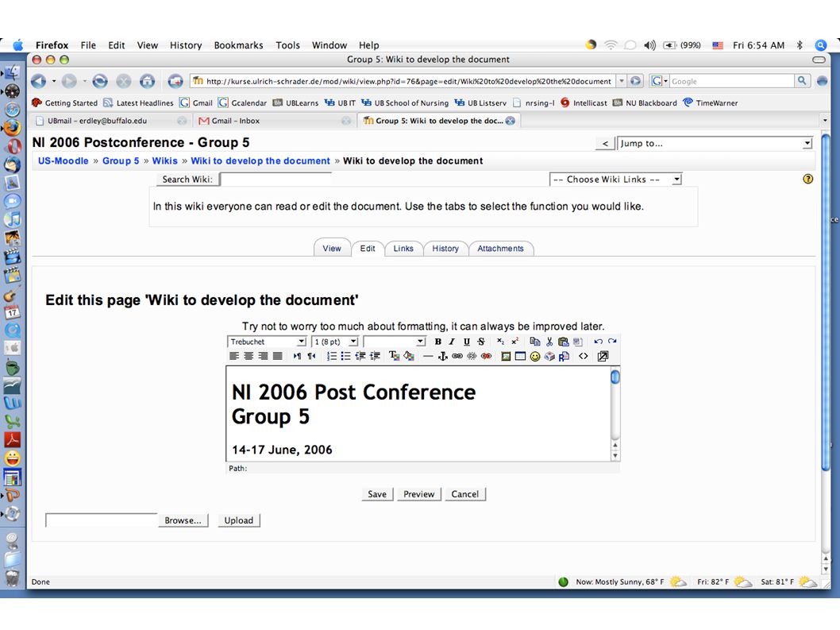Create an anchor in the document
This screenshot has height=630, width=840.
442,356
